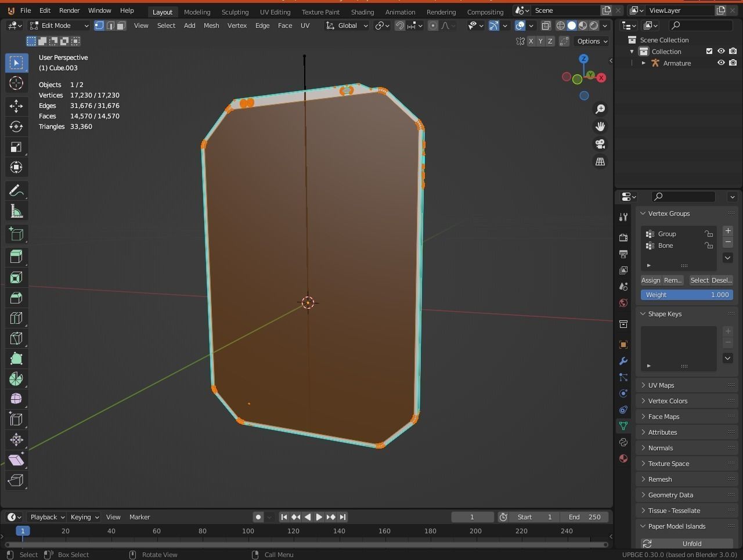Select the Rip Region tool
Viewport: 743px width, 560px height.
pos(16,480)
